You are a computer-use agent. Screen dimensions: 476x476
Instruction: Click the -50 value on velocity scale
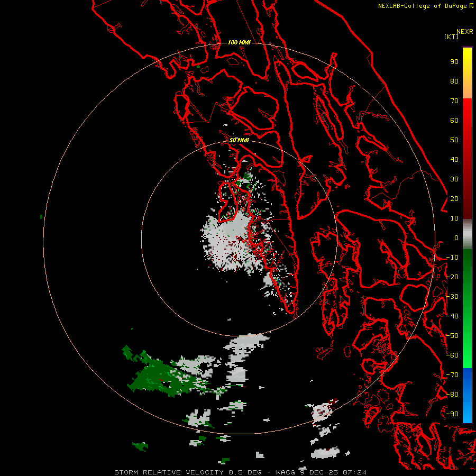coord(452,336)
